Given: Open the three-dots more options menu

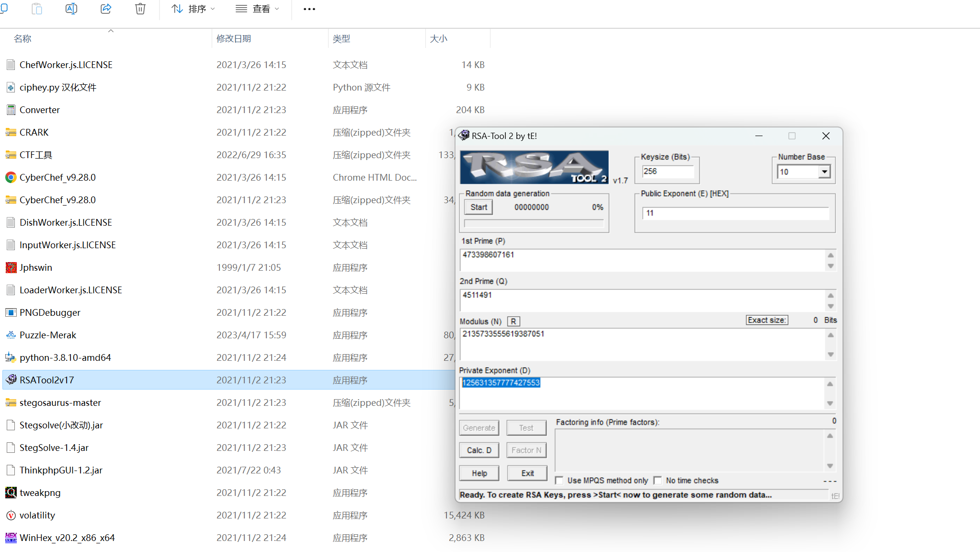Looking at the screenshot, I should [x=309, y=9].
